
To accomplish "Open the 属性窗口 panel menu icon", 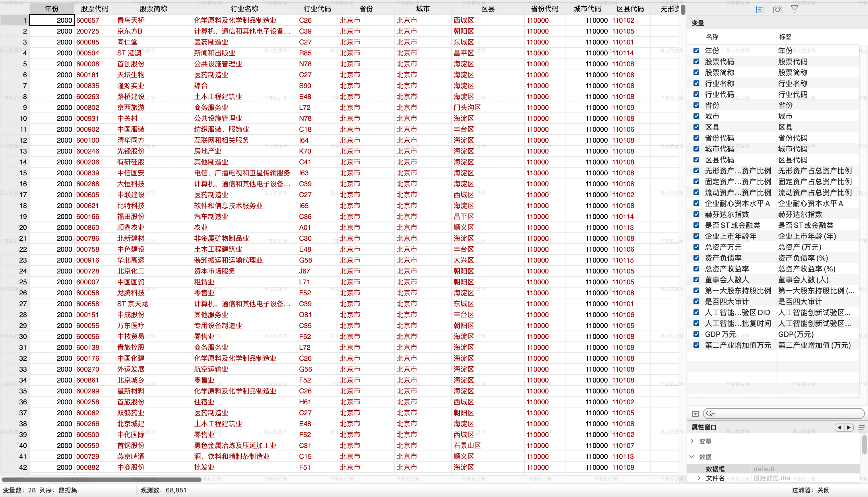I will pos(861,427).
